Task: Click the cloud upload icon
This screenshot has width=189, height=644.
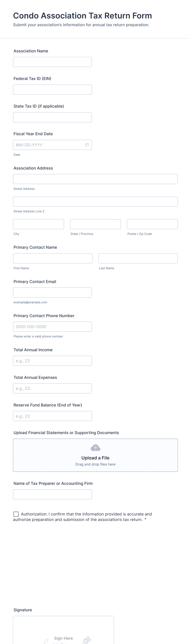Action: point(95,447)
